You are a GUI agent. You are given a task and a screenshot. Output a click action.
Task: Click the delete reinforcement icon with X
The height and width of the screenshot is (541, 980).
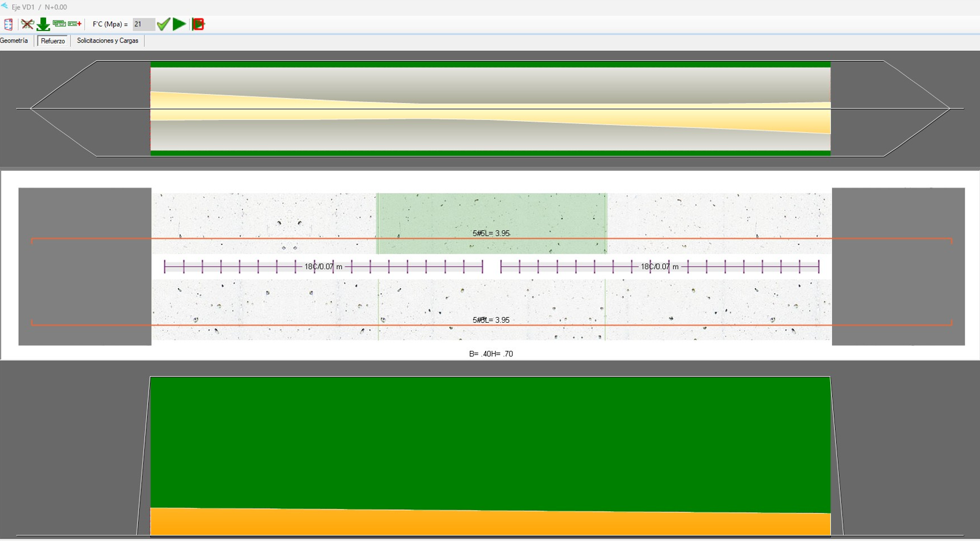click(x=27, y=25)
